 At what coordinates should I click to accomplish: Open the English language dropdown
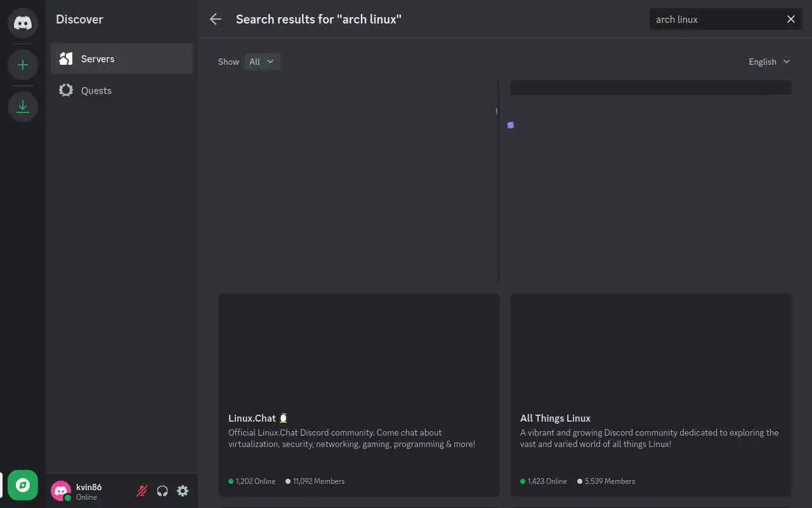[769, 62]
